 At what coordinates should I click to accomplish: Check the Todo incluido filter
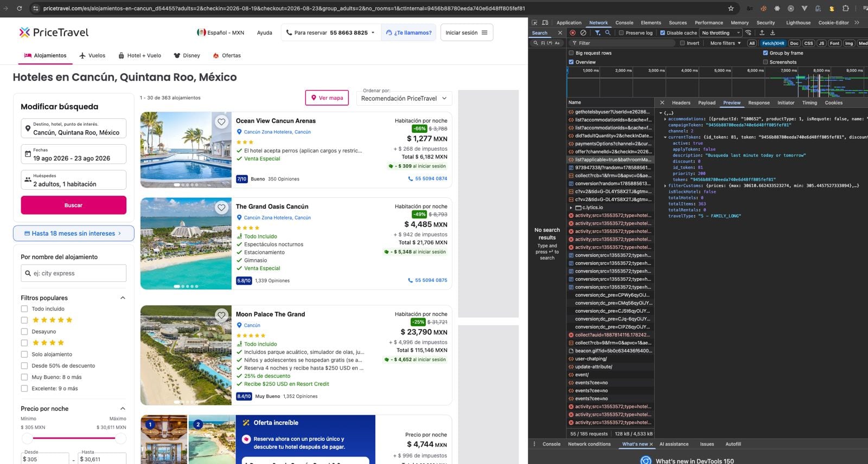click(24, 309)
